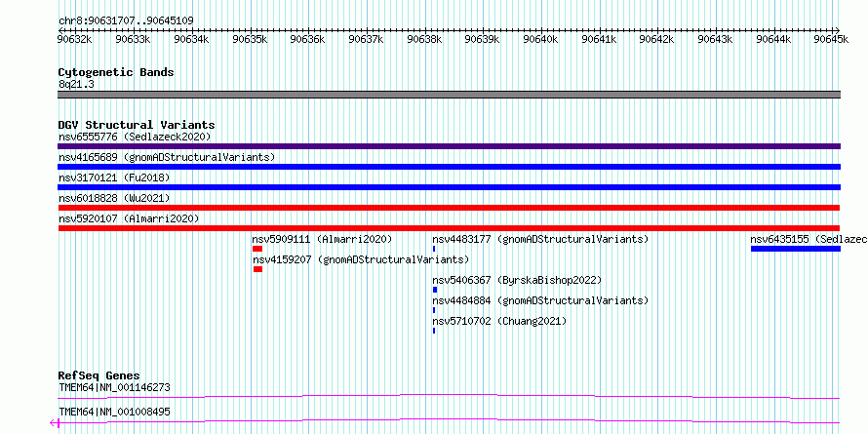This screenshot has width=868, height=434.
Task: Click the 90640k ruler label
Action: click(x=540, y=39)
